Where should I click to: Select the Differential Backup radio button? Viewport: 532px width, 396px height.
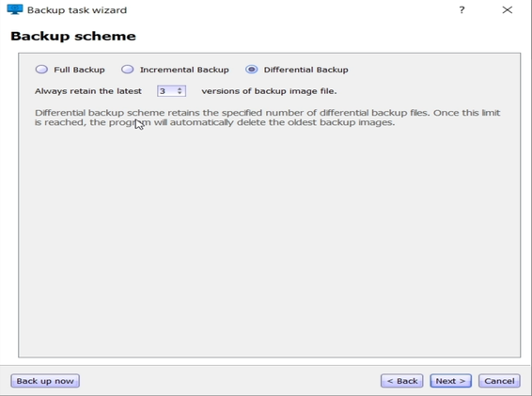[x=251, y=70]
